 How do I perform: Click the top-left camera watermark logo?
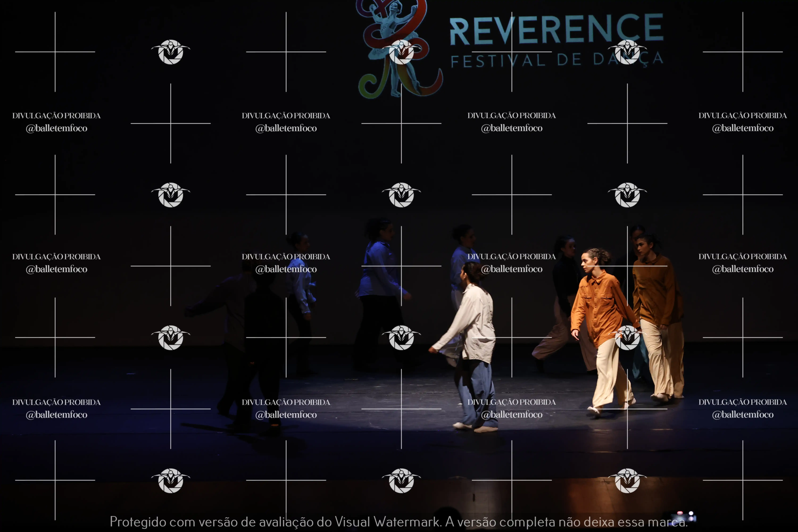click(x=171, y=52)
